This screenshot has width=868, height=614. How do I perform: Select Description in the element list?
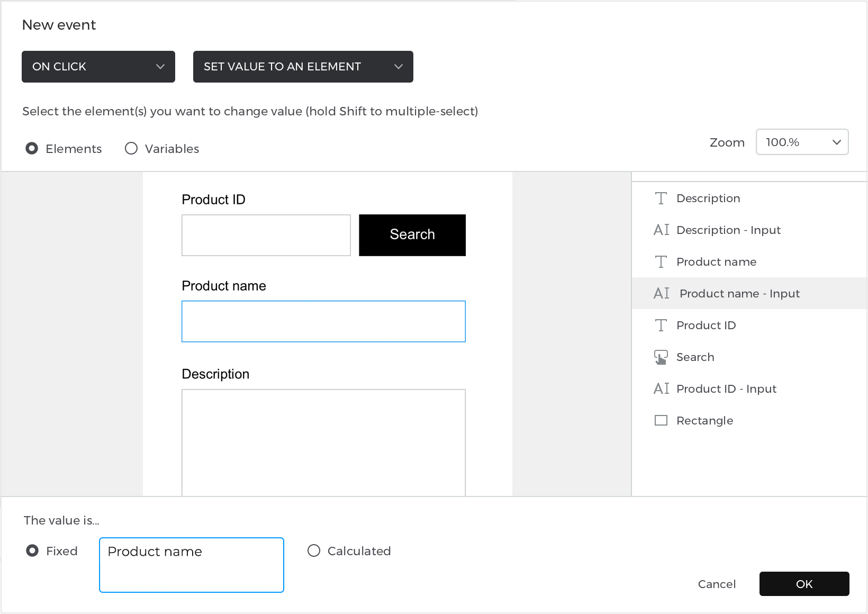749,198
